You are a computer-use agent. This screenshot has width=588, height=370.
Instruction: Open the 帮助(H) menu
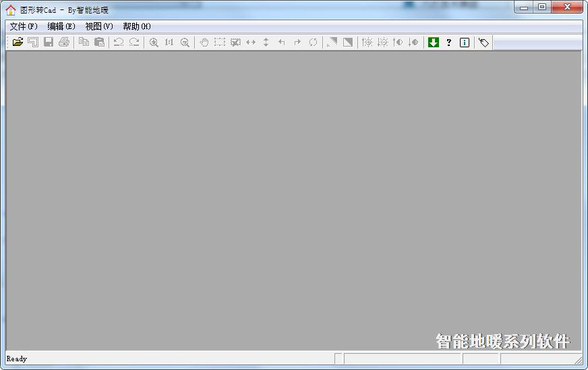point(137,26)
